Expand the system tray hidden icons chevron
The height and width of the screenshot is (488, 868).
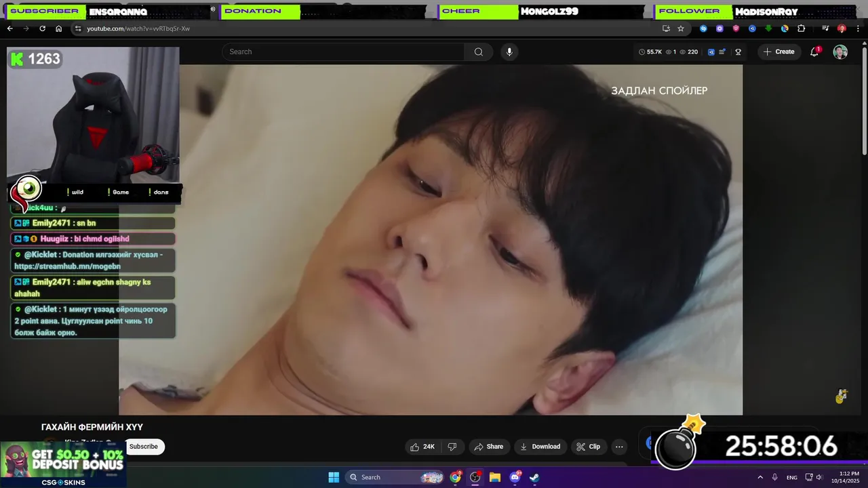[x=760, y=477]
